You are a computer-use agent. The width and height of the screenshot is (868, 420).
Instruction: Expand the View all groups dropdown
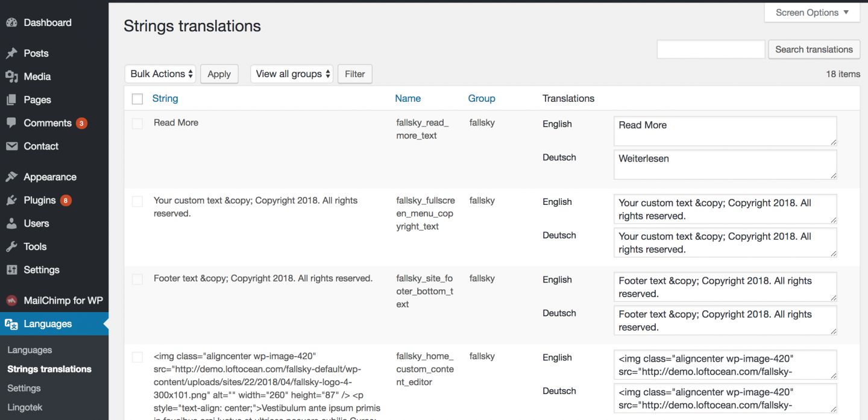(x=292, y=74)
